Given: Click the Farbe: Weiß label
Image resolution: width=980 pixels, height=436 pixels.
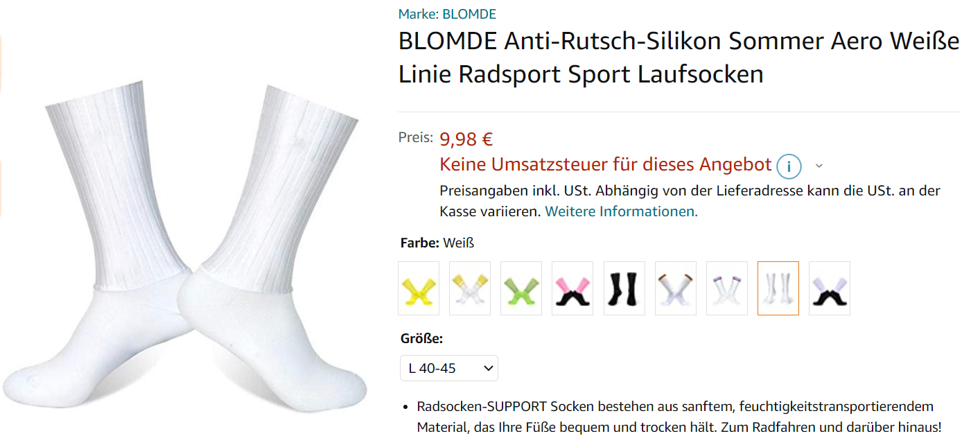Looking at the screenshot, I should coord(437,243).
